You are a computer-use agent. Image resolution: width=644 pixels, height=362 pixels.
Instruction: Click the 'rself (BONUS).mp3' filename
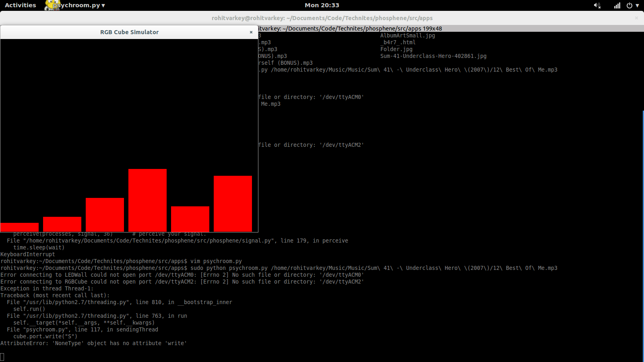(285, 63)
